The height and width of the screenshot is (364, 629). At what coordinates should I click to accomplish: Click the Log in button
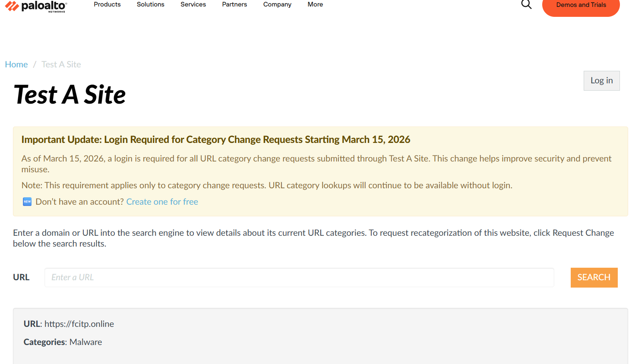pos(601,81)
